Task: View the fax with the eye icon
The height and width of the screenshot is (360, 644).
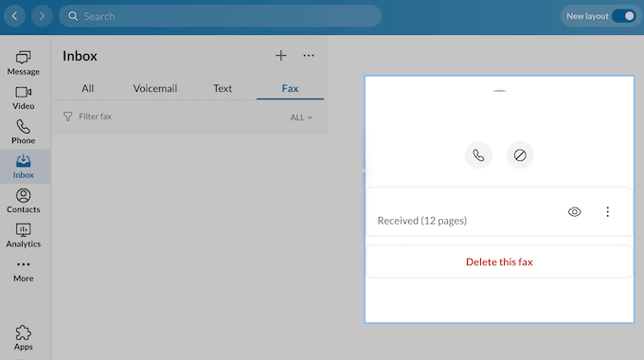Action: [x=575, y=211]
